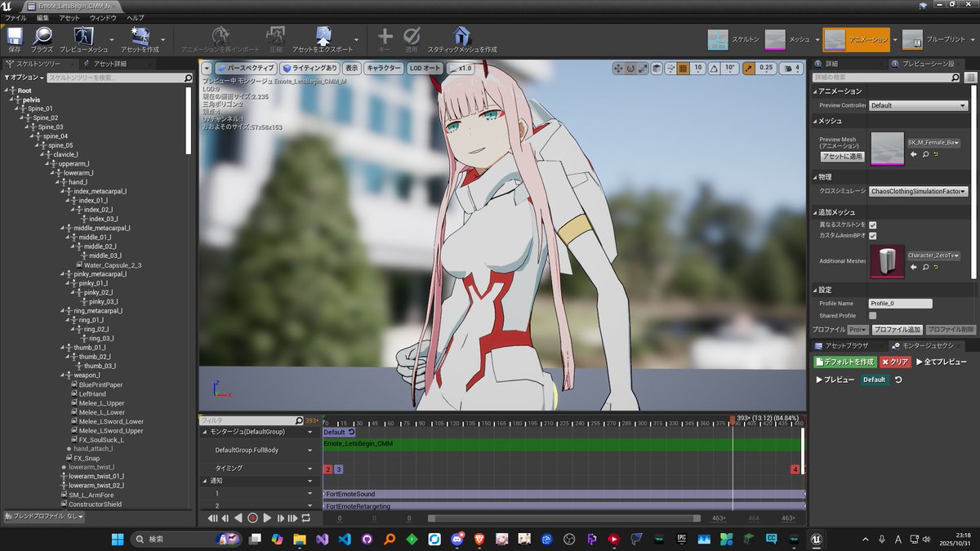Select the translate gizmo in viewport toolbar
Viewport: 980px width, 551px height.
pos(617,69)
